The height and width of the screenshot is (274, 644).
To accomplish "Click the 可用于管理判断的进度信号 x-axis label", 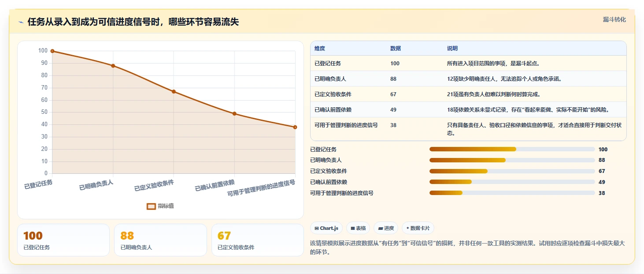I will tap(261, 189).
